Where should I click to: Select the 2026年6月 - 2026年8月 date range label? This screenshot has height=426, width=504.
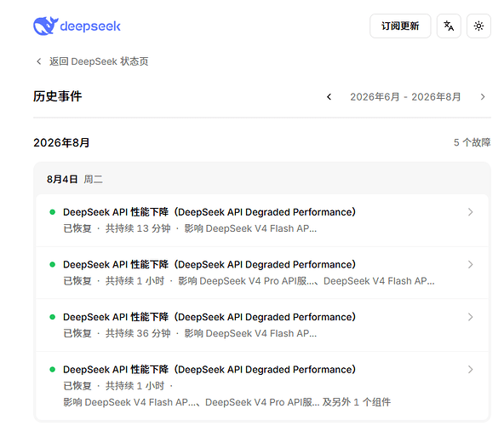coord(405,97)
